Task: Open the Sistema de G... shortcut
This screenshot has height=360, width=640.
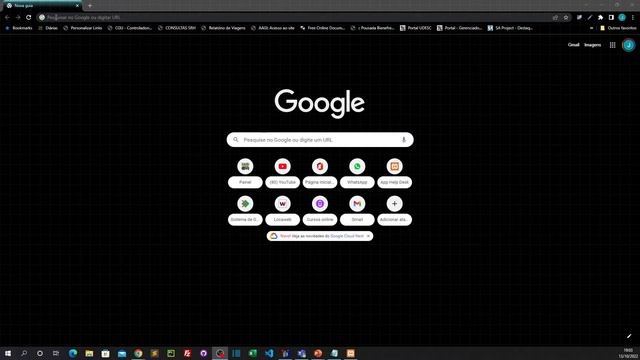Action: point(245,210)
